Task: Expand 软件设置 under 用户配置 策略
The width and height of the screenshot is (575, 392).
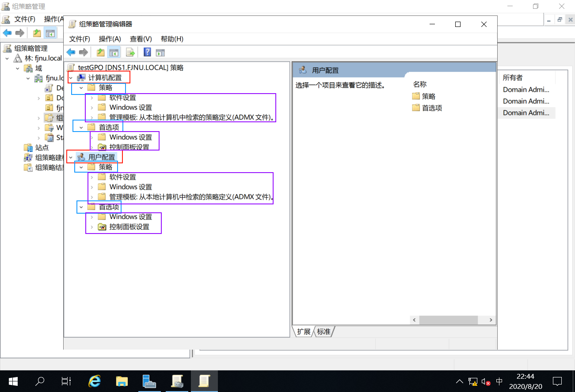Action: point(92,177)
